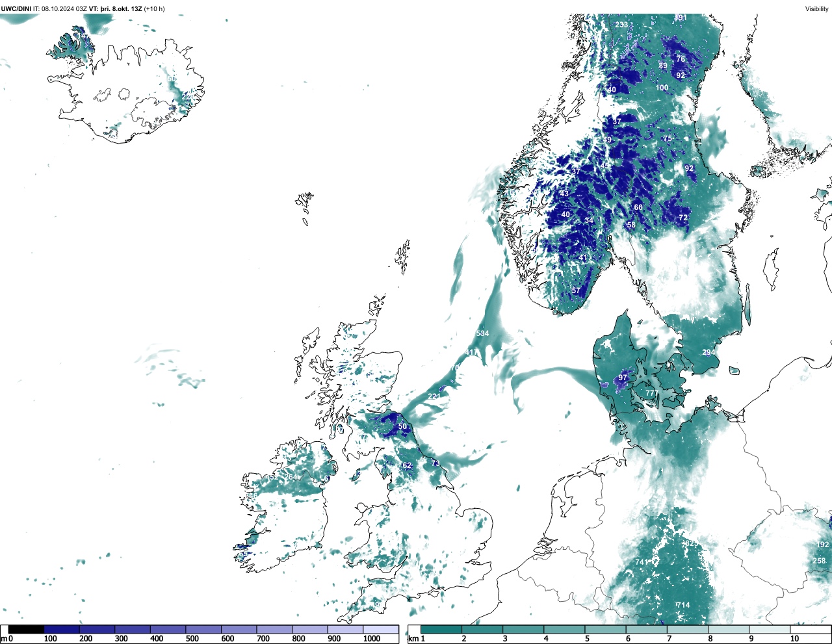
Task: Click the '1000' tick label on the metre legend
Action: (372, 639)
